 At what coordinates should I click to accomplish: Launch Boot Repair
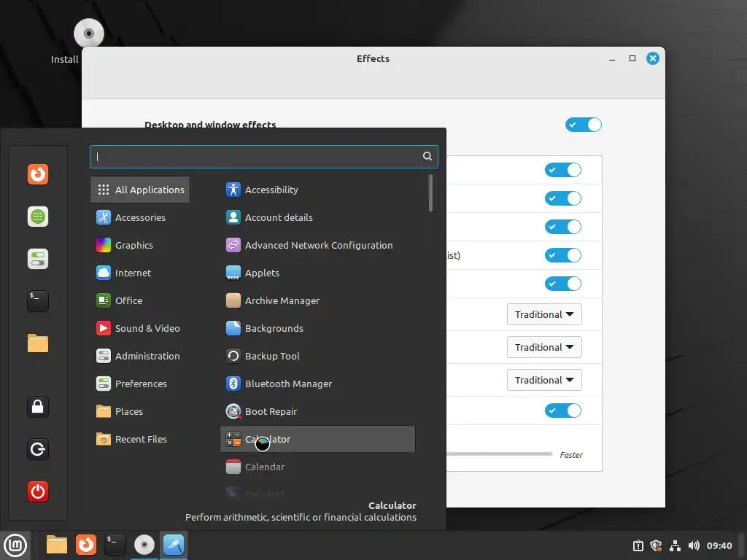[317, 411]
